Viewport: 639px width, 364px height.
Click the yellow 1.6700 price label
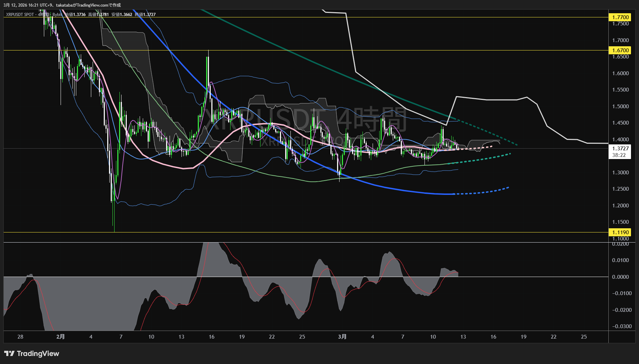point(621,50)
